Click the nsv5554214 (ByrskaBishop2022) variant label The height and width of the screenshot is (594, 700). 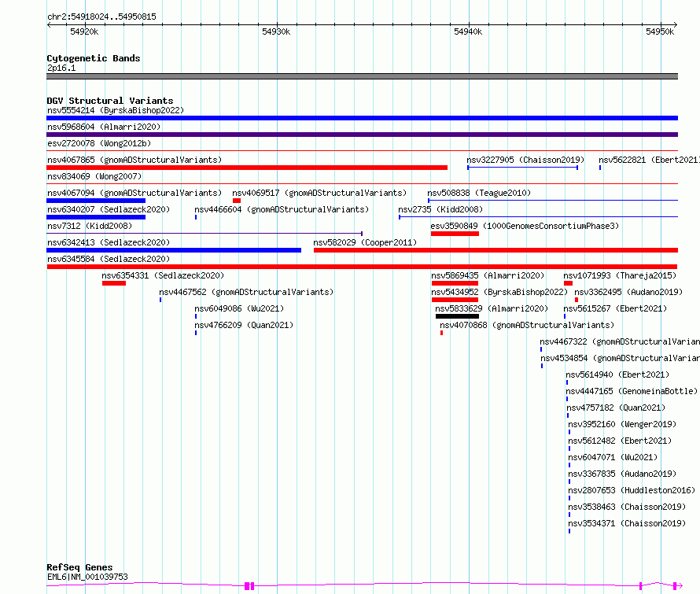coord(116,110)
